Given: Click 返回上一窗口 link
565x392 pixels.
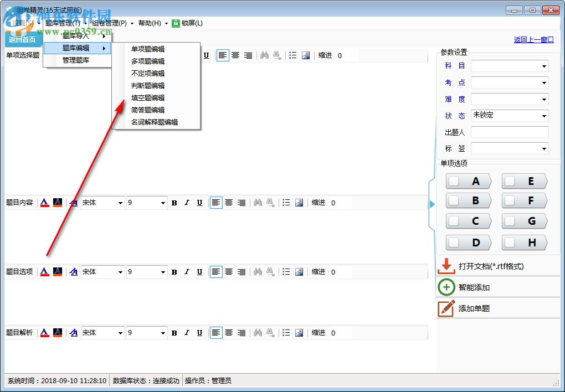Looking at the screenshot, I should [533, 40].
